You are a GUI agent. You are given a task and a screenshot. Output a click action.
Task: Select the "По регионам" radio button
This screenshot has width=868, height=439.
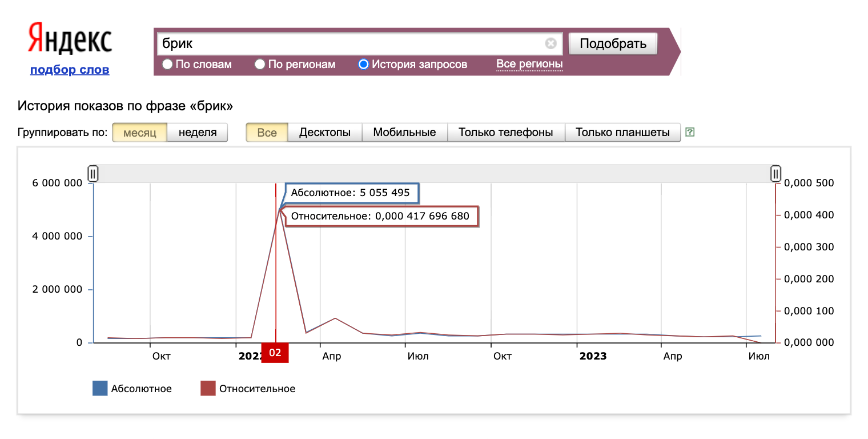click(x=260, y=64)
